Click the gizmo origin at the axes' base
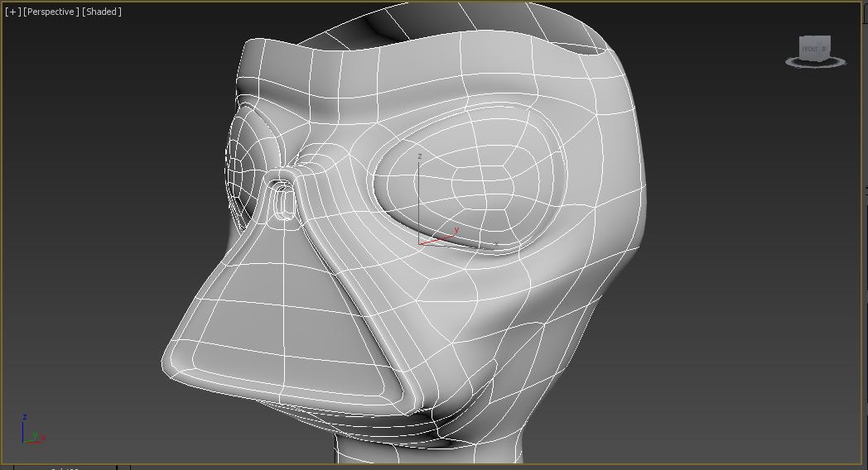Image resolution: width=868 pixels, height=470 pixels. (x=420, y=244)
